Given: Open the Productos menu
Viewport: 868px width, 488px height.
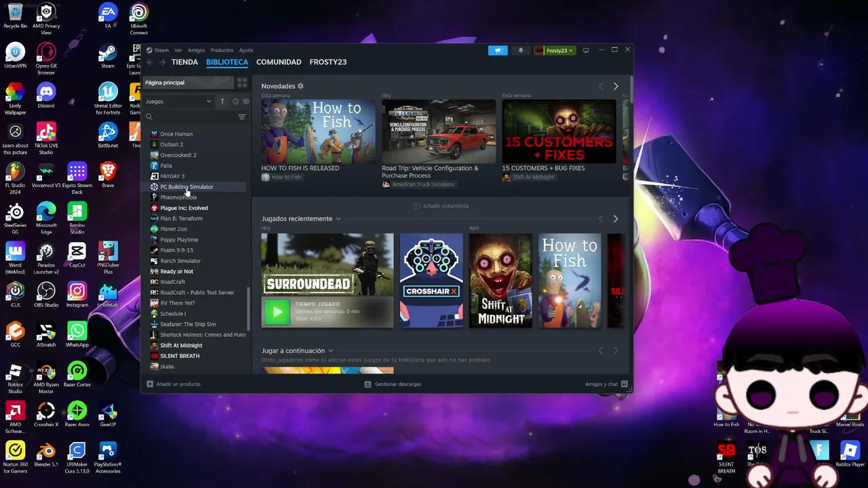Looking at the screenshot, I should point(222,50).
